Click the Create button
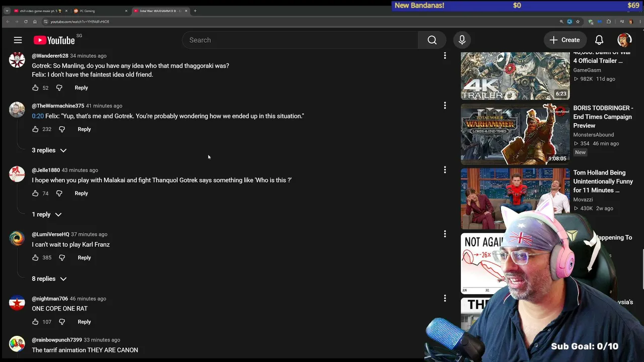 (565, 40)
